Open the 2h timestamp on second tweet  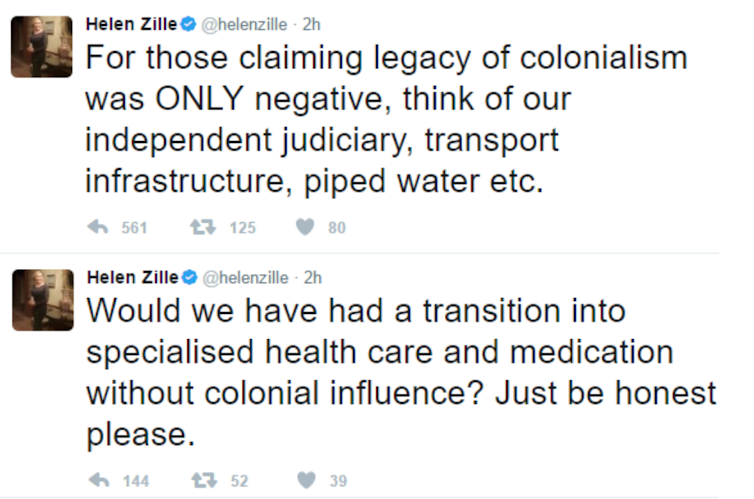click(311, 277)
